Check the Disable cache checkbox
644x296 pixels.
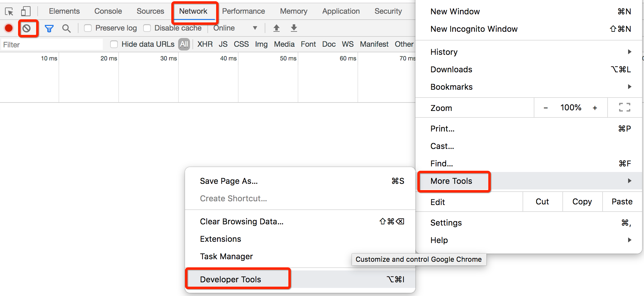(x=147, y=28)
